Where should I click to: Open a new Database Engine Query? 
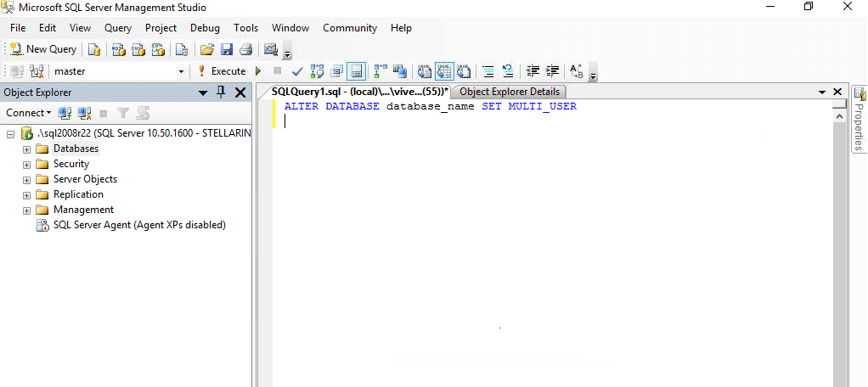coord(94,49)
